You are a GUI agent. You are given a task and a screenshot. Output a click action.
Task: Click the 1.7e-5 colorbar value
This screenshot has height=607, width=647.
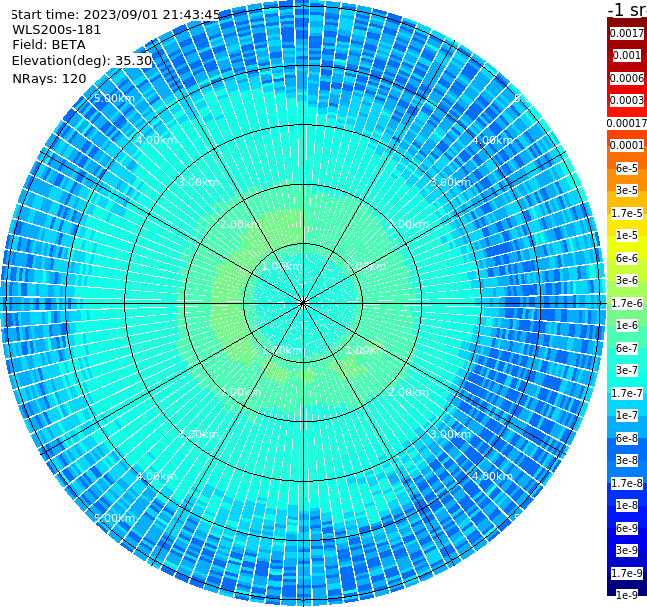pos(627,213)
